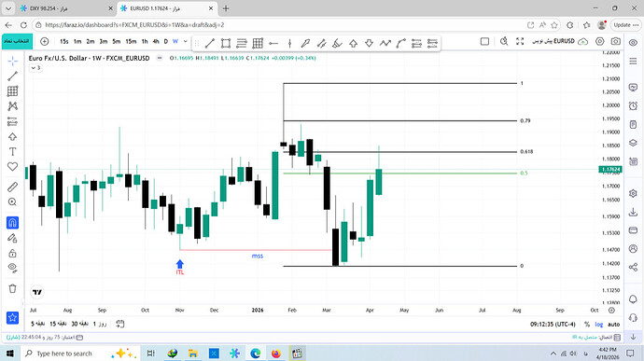Take a chart snapshot with camera icon

[616, 41]
